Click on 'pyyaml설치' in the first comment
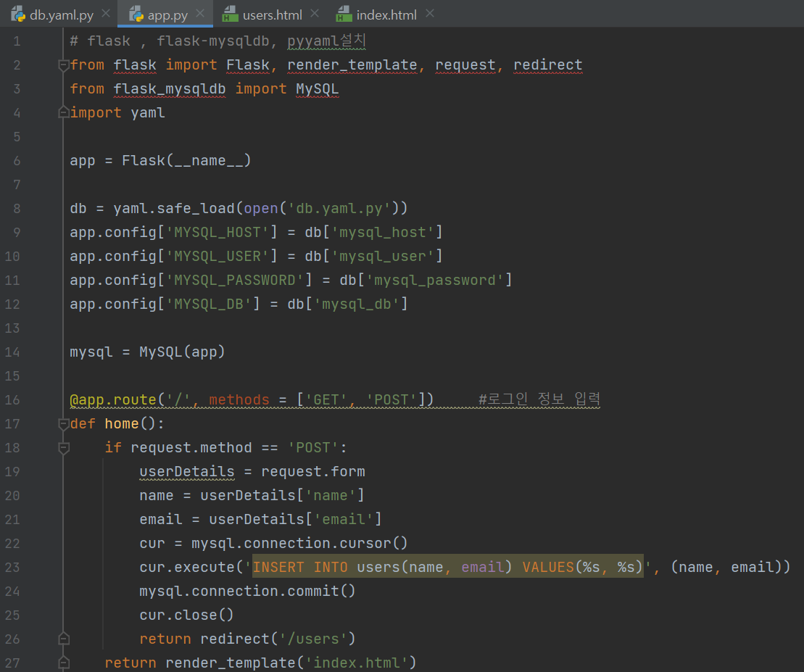This screenshot has height=672, width=804. (326, 41)
